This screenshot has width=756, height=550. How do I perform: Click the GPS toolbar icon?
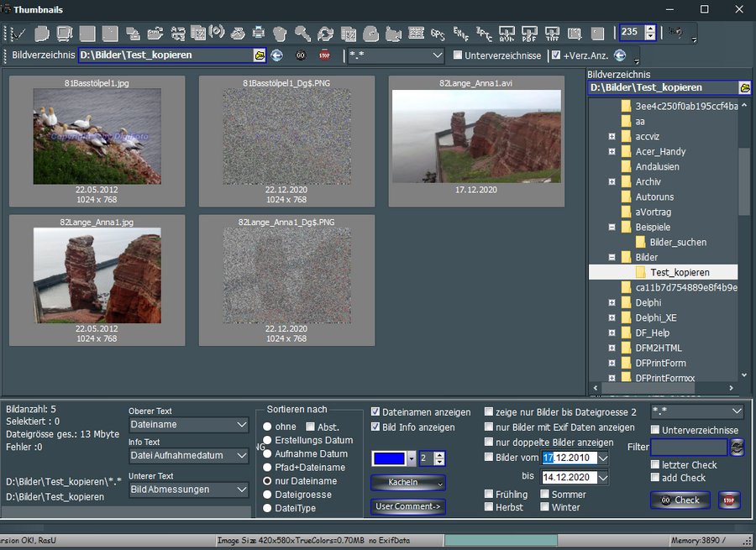tap(438, 34)
